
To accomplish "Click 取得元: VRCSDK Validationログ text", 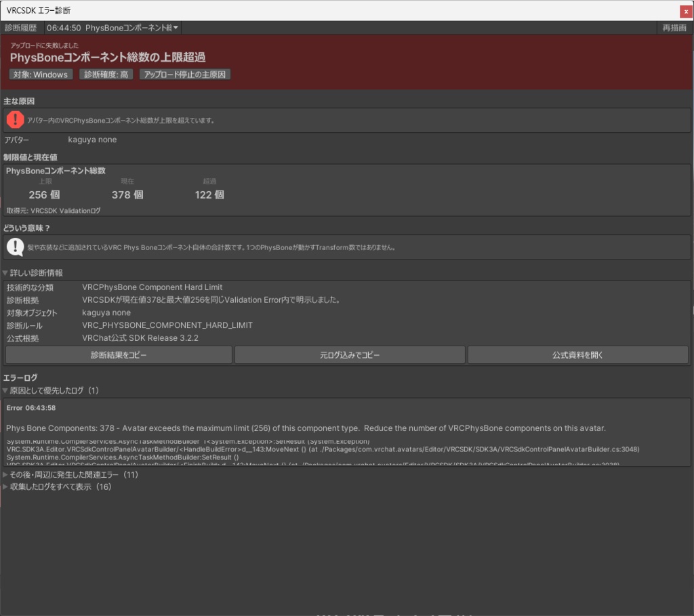I will click(x=54, y=211).
